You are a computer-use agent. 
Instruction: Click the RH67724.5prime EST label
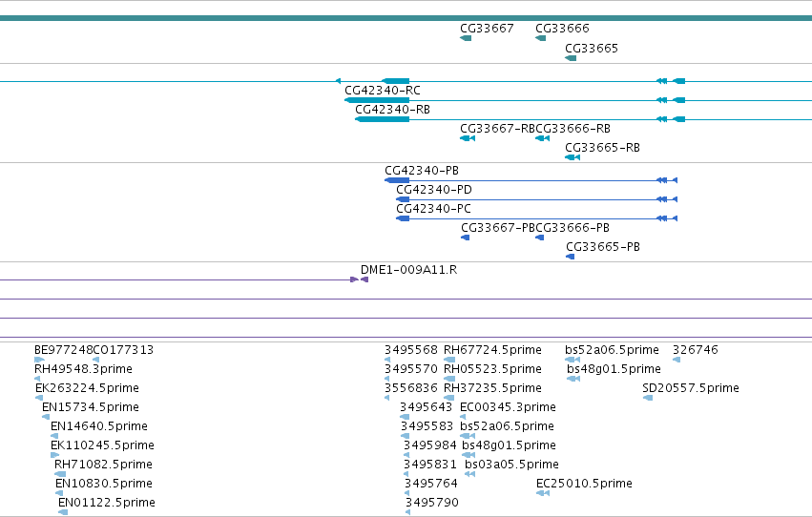coord(492,350)
